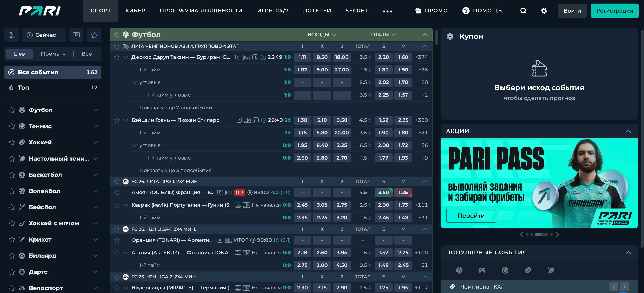Show 3 more sub-events link
This screenshot has width=644, height=293.
[175, 170]
